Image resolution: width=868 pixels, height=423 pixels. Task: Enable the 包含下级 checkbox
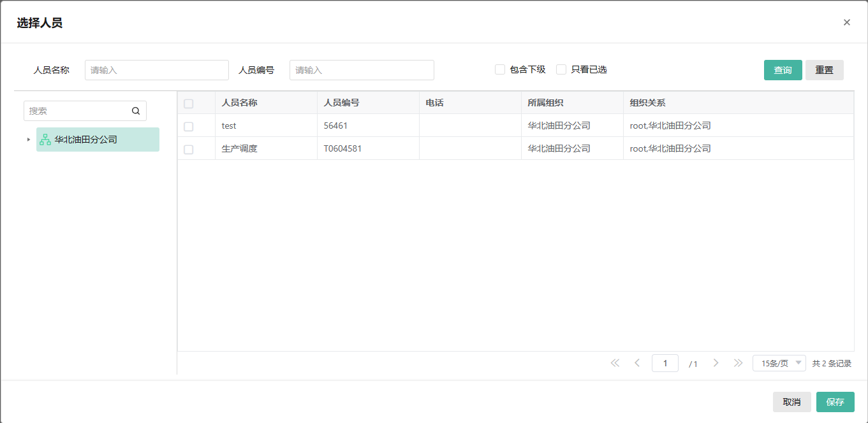[500, 69]
